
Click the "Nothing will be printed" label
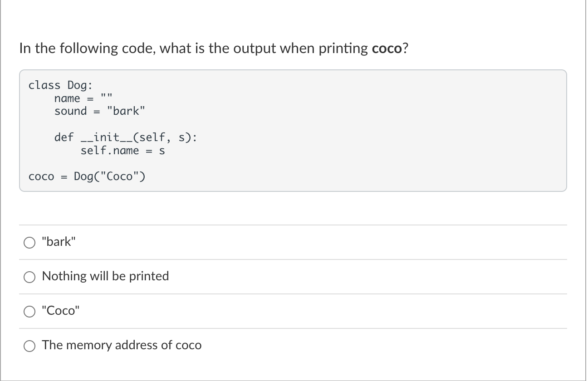click(x=105, y=276)
